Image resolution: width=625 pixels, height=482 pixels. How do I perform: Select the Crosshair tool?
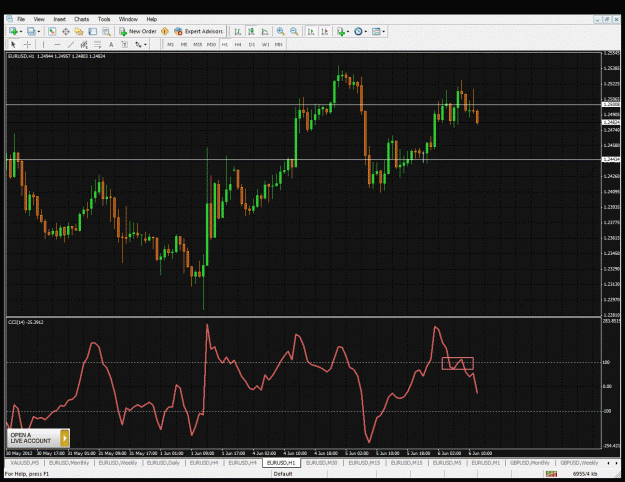click(27, 44)
